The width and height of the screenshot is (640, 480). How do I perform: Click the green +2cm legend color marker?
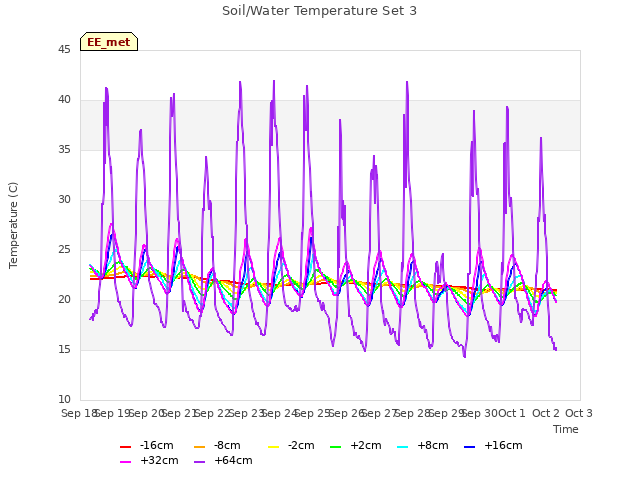[335, 447]
